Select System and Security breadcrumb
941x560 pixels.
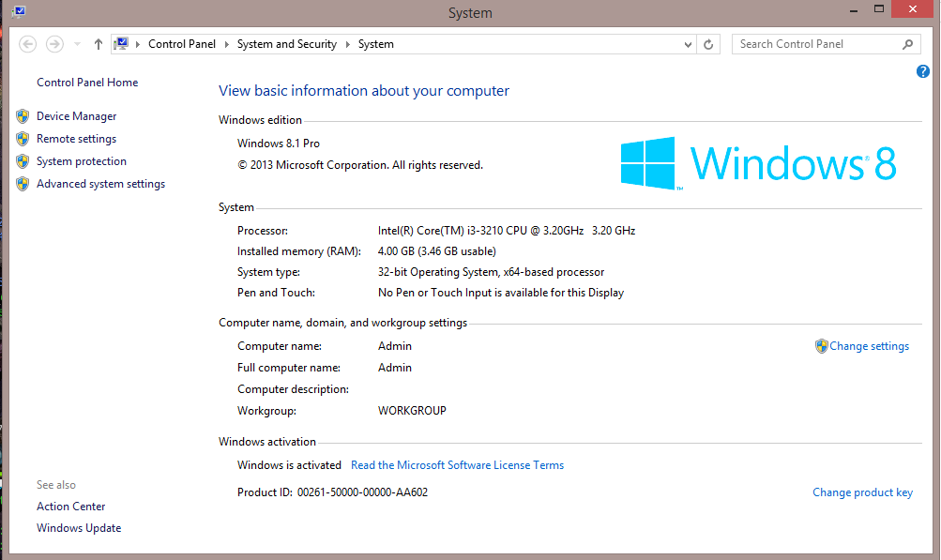click(x=287, y=44)
